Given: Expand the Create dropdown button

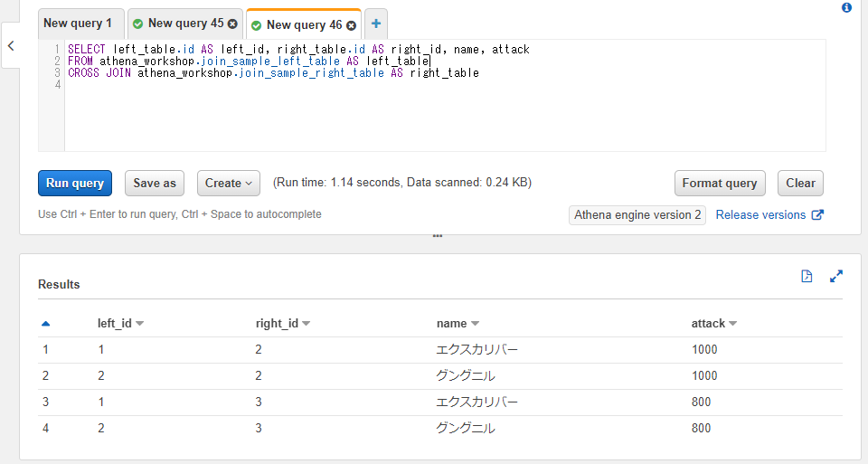Looking at the screenshot, I should coord(229,184).
